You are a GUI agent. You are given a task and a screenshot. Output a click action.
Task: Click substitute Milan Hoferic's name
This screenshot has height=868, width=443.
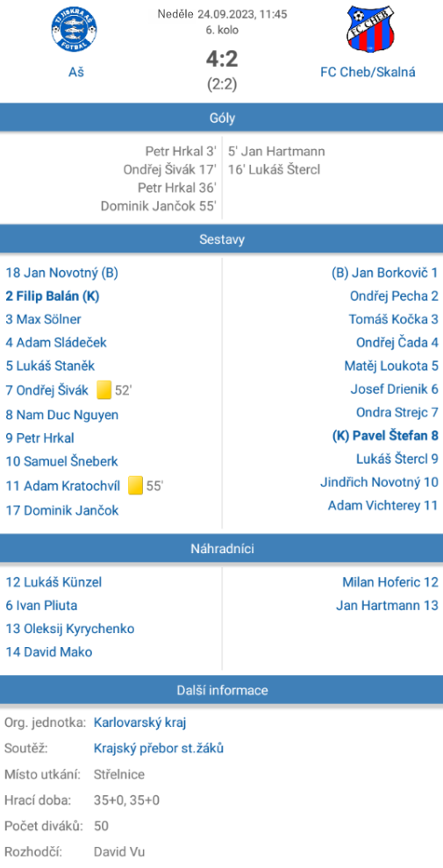pyautogui.click(x=390, y=582)
